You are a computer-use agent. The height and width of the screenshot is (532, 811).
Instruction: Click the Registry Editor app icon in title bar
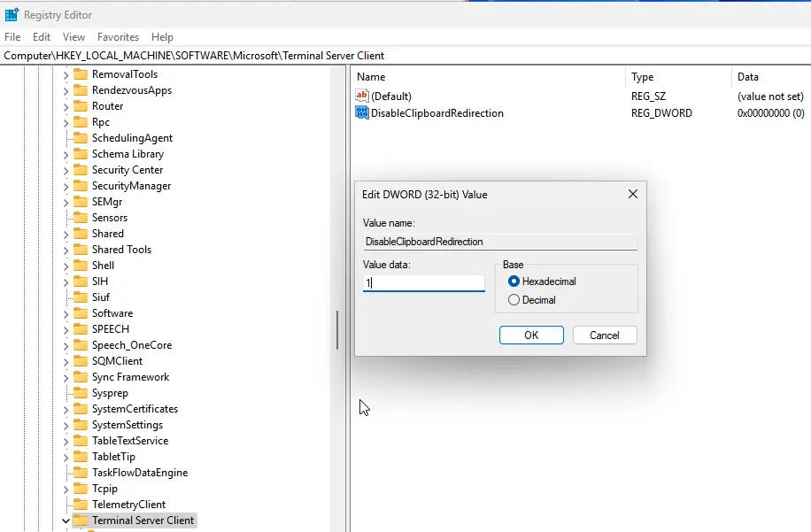coord(12,15)
